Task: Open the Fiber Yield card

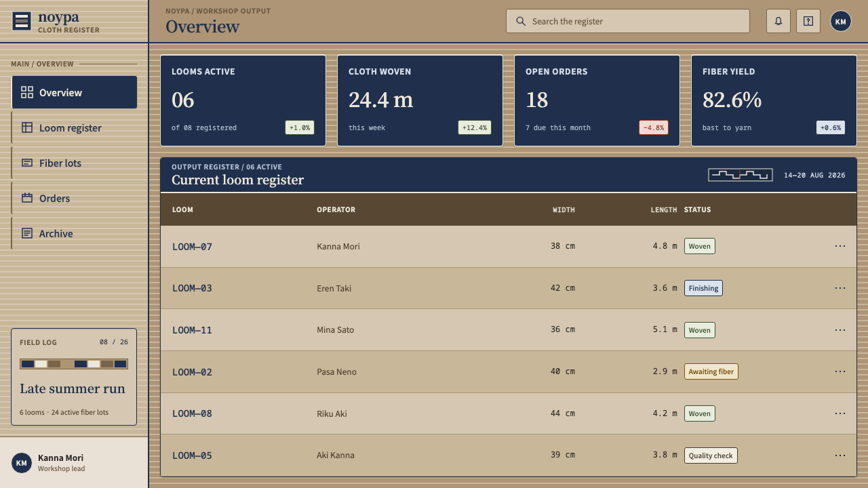Action: point(774,100)
